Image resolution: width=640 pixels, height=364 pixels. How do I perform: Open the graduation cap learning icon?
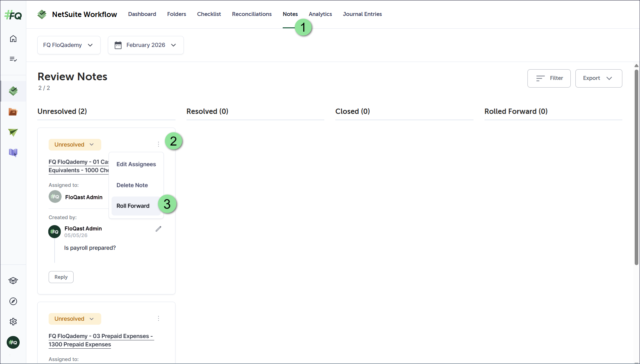coord(13,281)
